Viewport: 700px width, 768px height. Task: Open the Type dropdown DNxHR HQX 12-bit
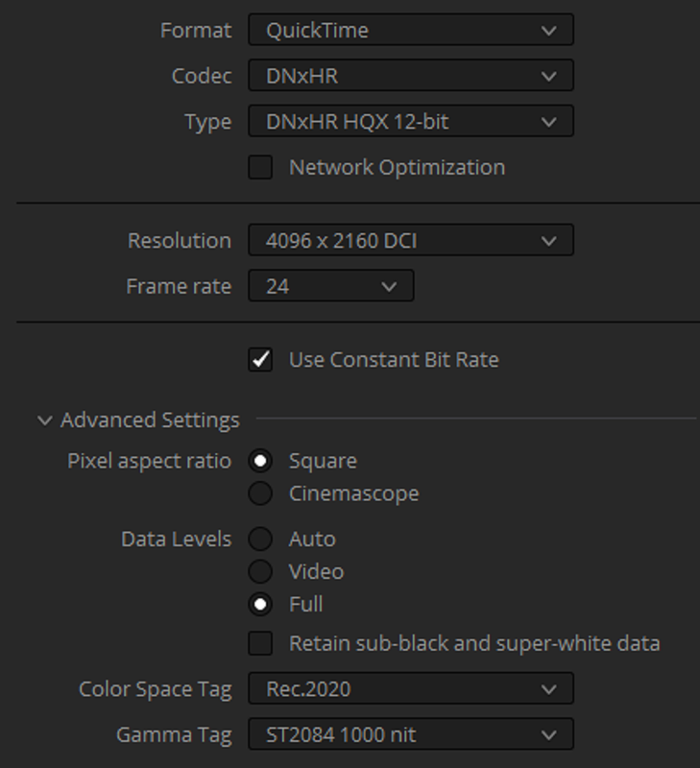(x=411, y=121)
